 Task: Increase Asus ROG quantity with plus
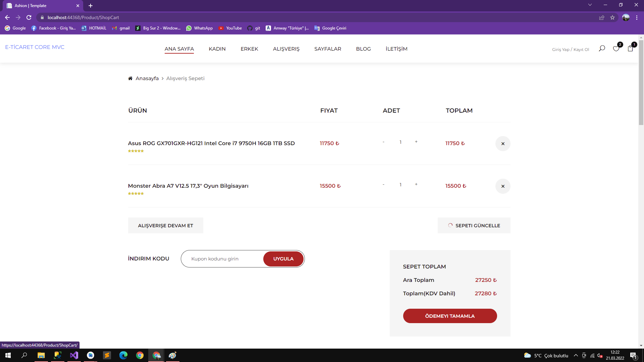click(x=416, y=142)
